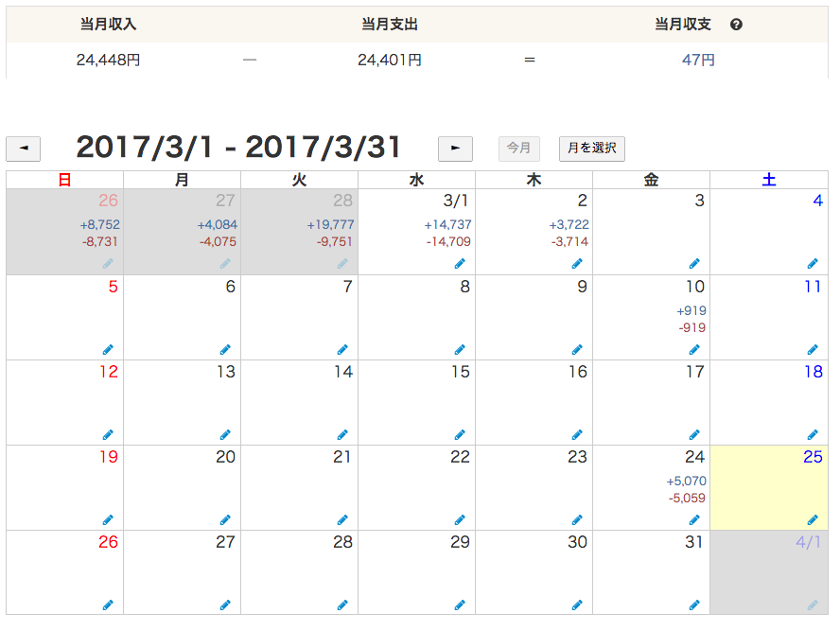The height and width of the screenshot is (631, 840).
Task: Edit entry pencil for February 26
Action: coord(108,264)
